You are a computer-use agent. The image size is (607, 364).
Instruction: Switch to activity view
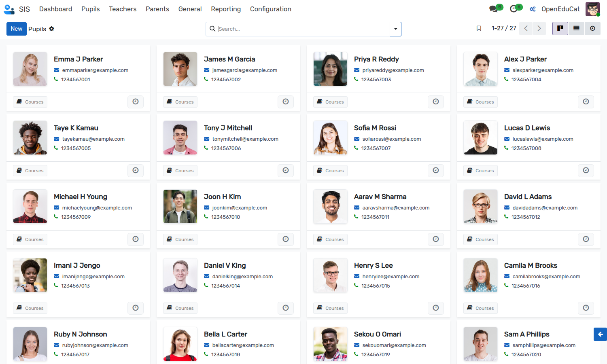pyautogui.click(x=592, y=28)
